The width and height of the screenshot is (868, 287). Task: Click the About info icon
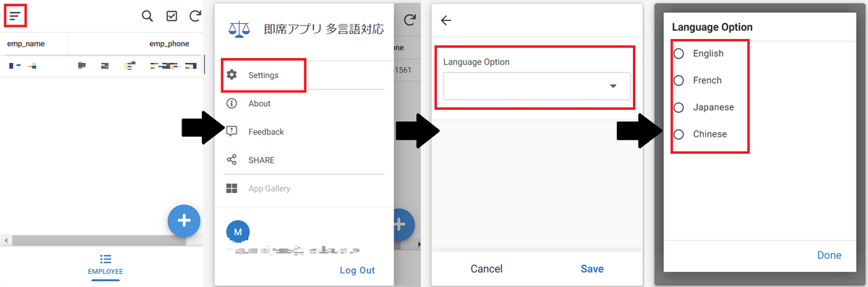pyautogui.click(x=231, y=103)
